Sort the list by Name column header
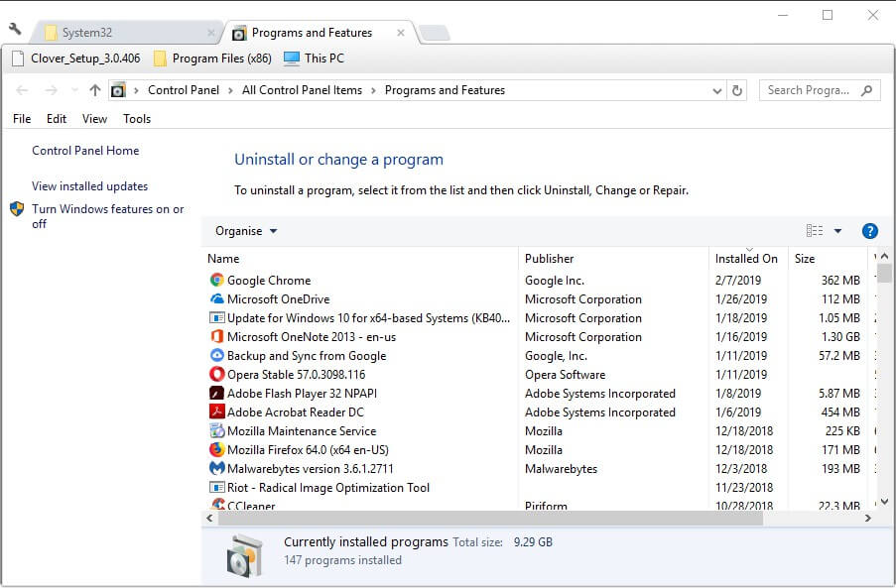 360,258
